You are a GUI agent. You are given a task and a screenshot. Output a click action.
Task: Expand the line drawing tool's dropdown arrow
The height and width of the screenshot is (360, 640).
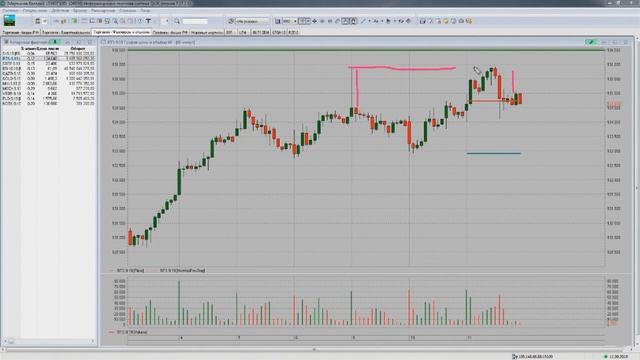tap(369, 21)
